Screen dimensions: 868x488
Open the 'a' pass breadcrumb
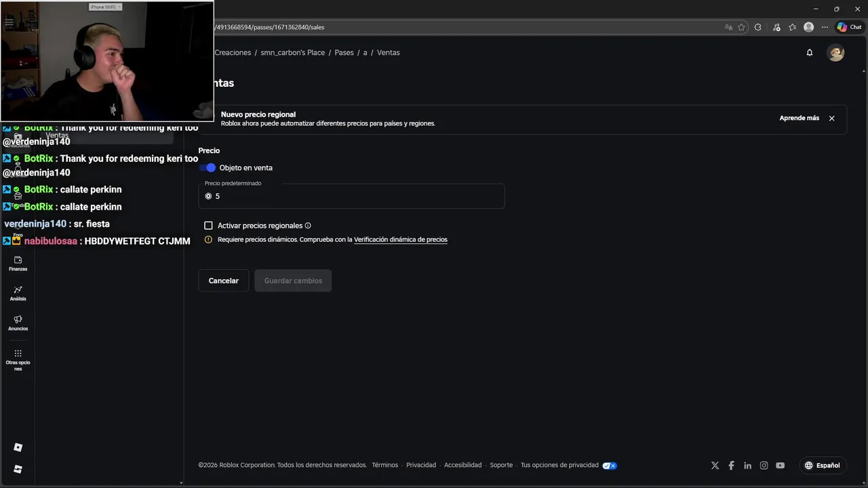click(365, 52)
